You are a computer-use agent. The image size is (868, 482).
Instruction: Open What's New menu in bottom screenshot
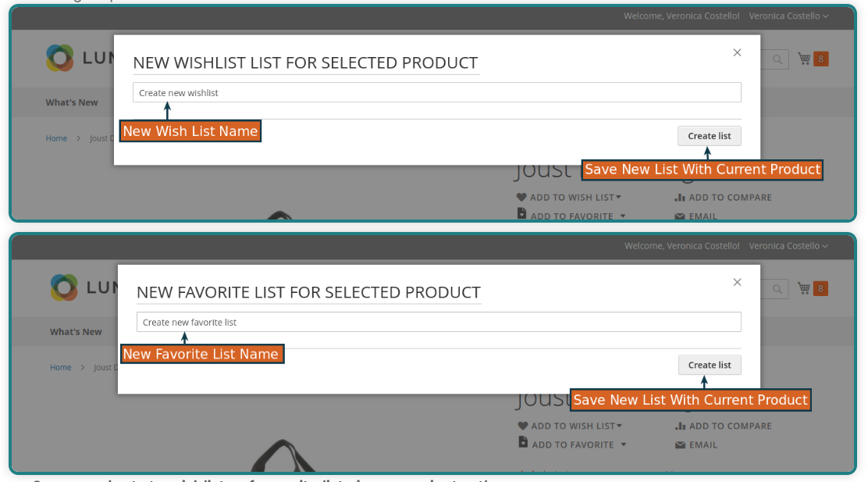[x=76, y=332]
